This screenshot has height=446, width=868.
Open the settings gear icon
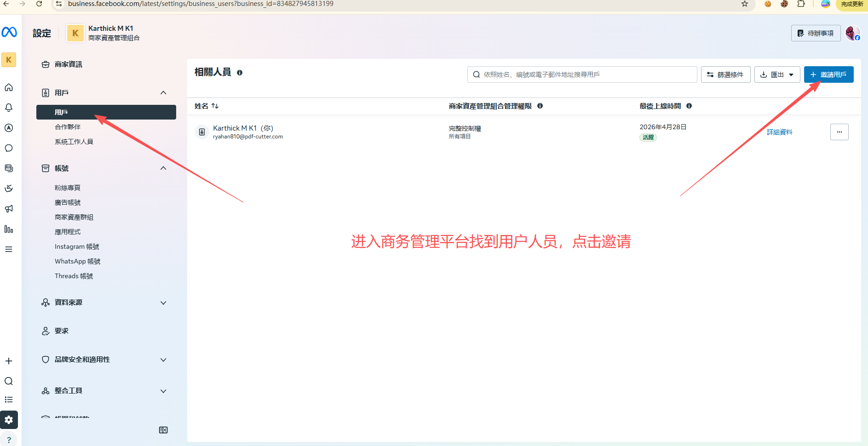(x=9, y=420)
